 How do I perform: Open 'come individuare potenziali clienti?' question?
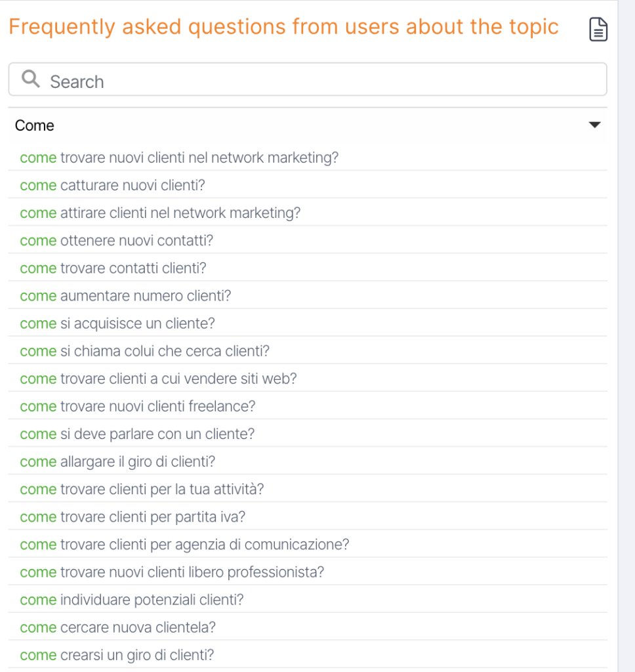click(132, 600)
